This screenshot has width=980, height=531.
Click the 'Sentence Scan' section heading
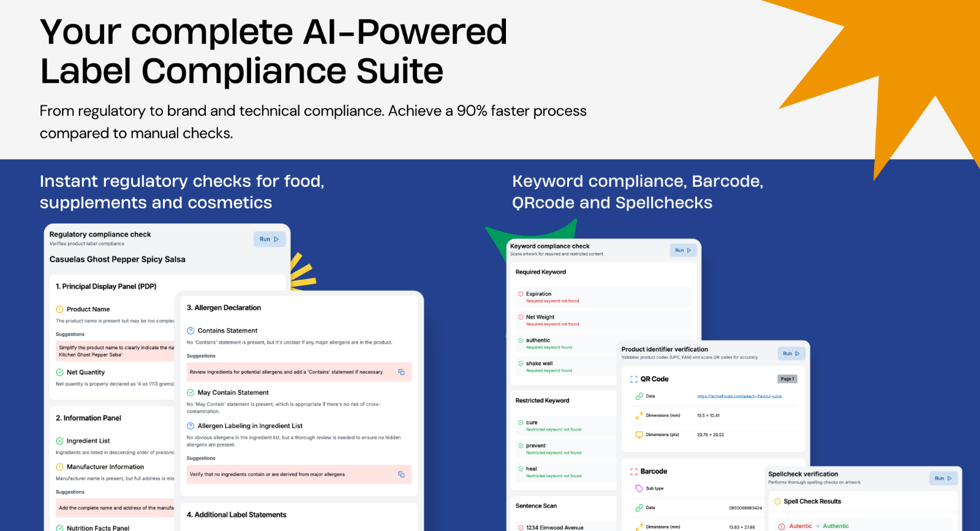(536, 506)
